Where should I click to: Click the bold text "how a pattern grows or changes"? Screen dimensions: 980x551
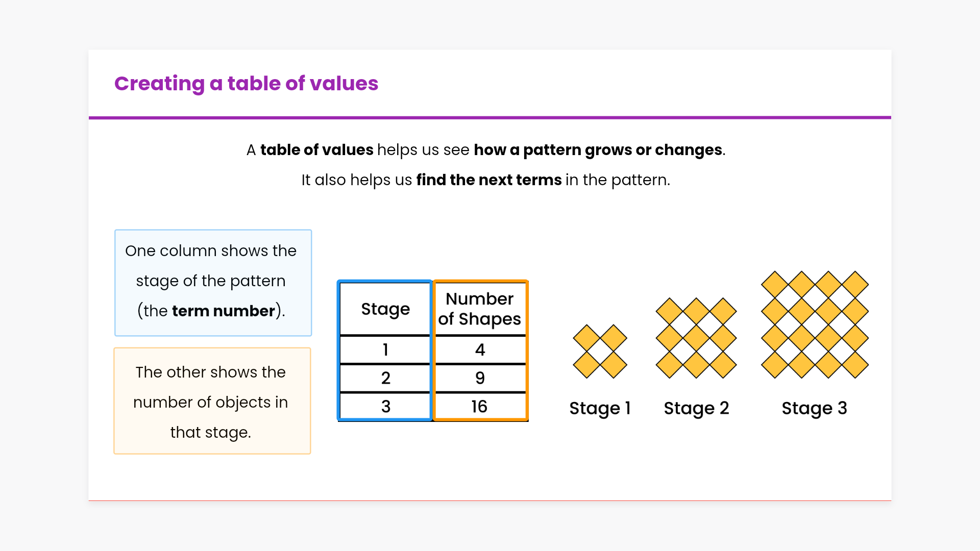(598, 150)
